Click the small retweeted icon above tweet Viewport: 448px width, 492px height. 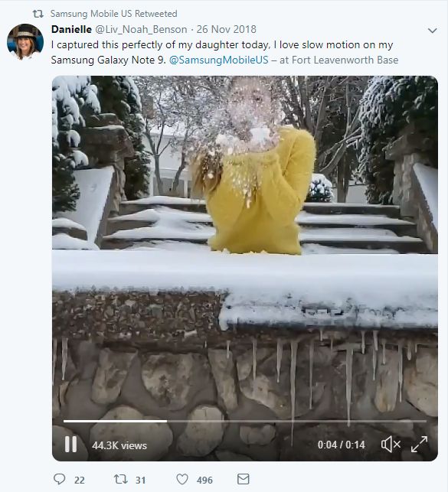[38, 14]
